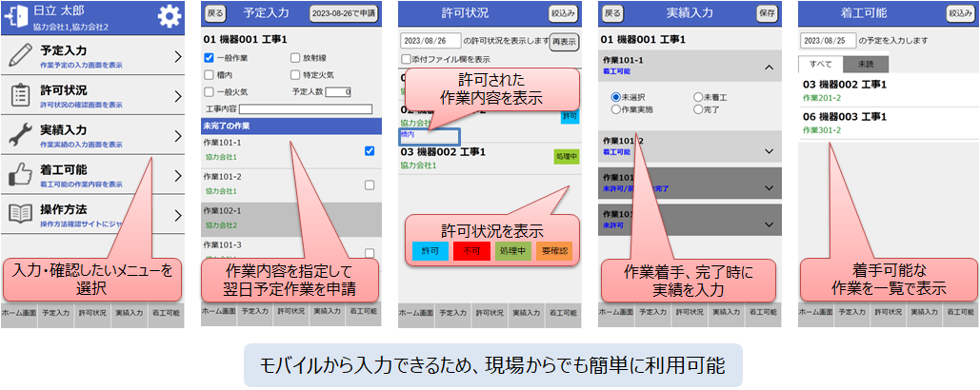Switch to the 未読 tab
The height and width of the screenshot is (390, 980).
pyautogui.click(x=866, y=65)
